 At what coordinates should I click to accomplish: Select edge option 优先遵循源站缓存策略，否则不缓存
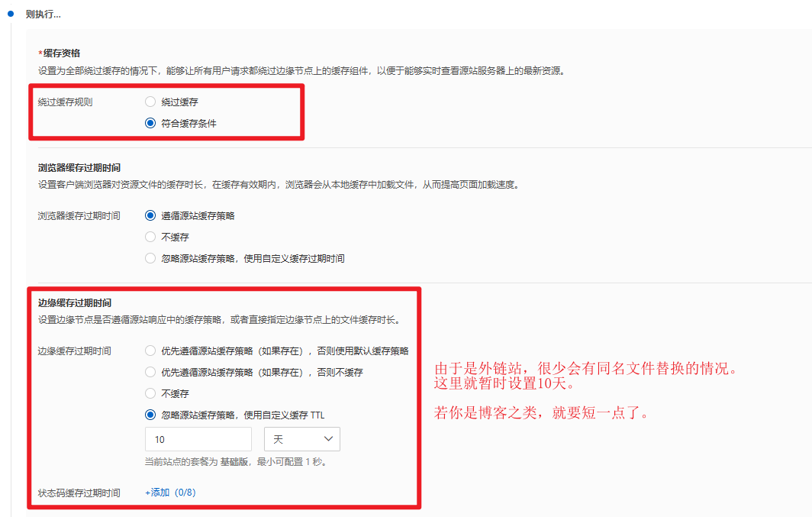(150, 373)
